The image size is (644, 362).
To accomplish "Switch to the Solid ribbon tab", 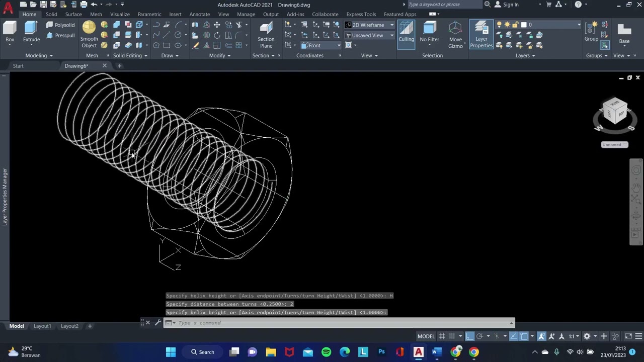I will (x=51, y=14).
